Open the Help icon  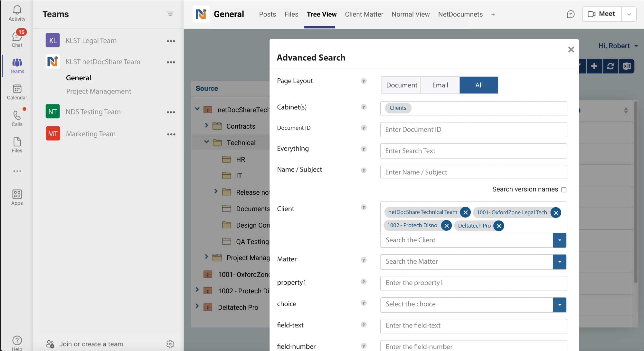pos(17,343)
